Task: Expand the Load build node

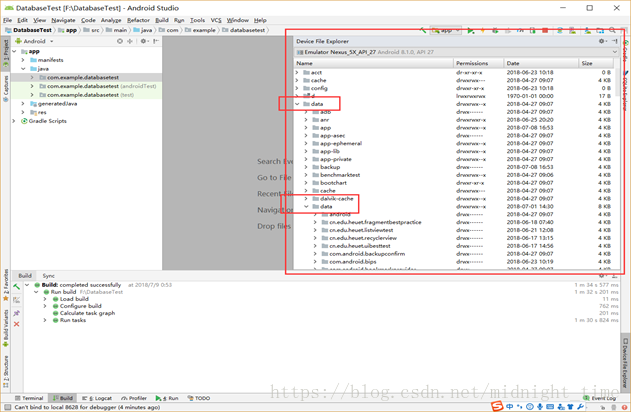Action: [x=45, y=299]
